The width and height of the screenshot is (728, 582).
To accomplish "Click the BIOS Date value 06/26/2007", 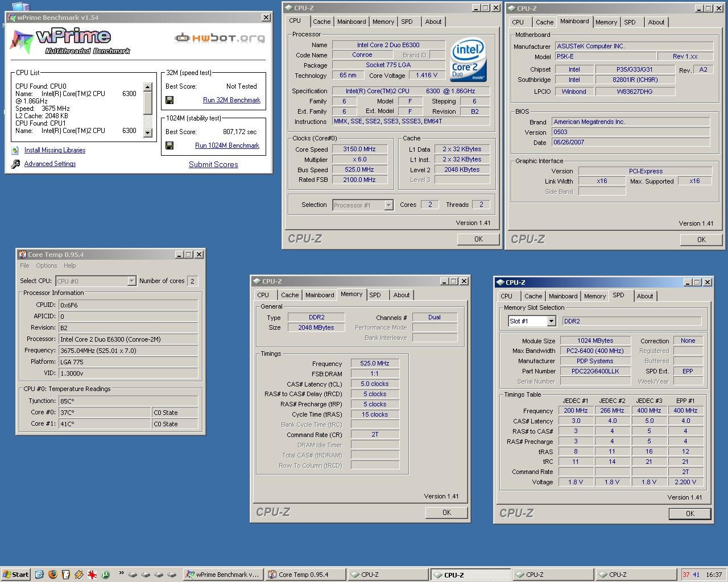I will pyautogui.click(x=631, y=142).
